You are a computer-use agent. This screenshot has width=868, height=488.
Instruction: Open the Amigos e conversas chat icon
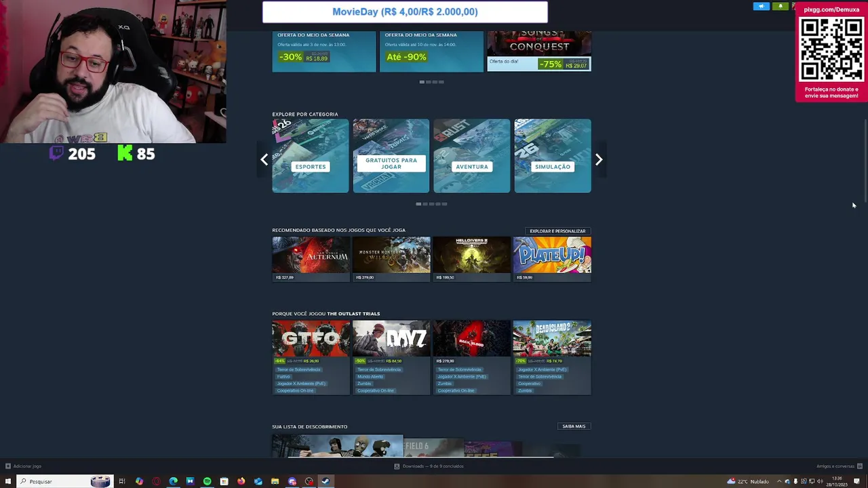(x=860, y=466)
